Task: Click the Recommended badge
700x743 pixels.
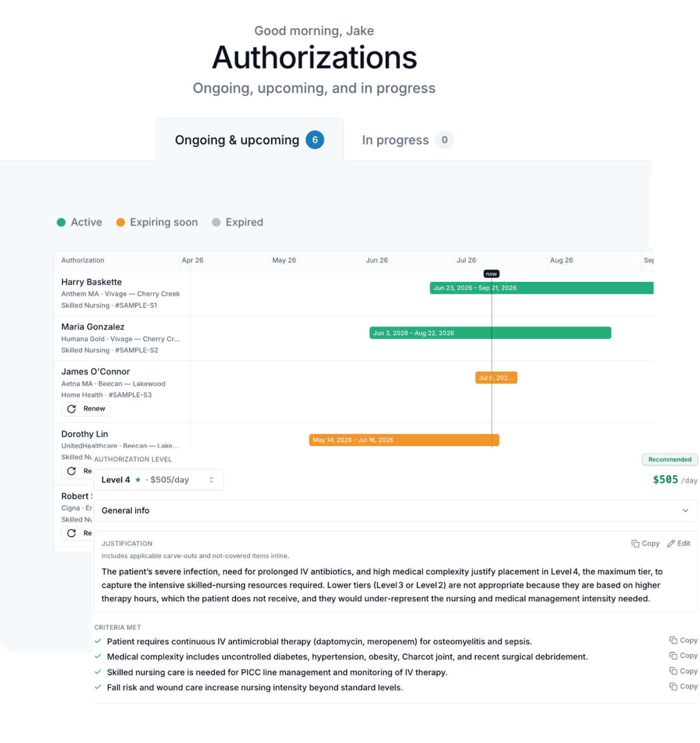Action: coord(670,460)
